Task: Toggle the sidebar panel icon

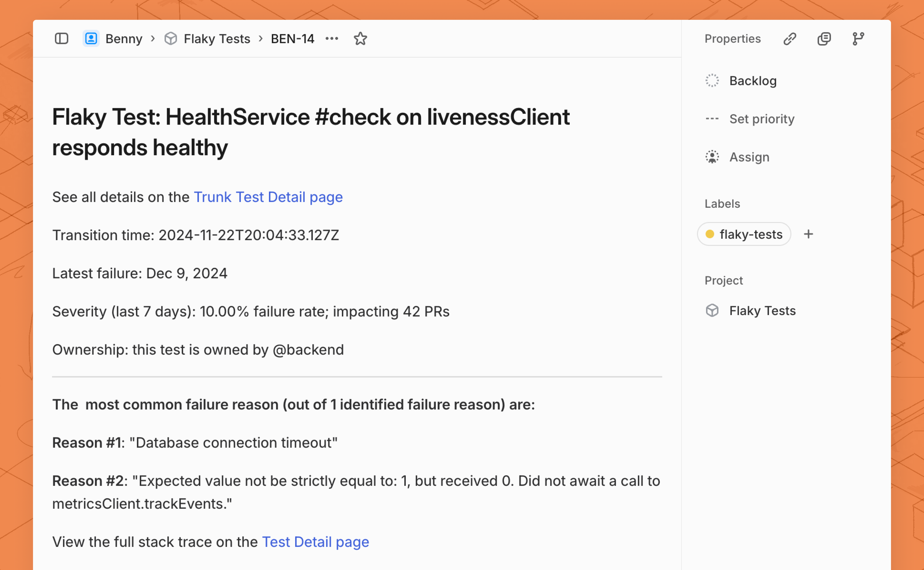Action: pos(61,38)
